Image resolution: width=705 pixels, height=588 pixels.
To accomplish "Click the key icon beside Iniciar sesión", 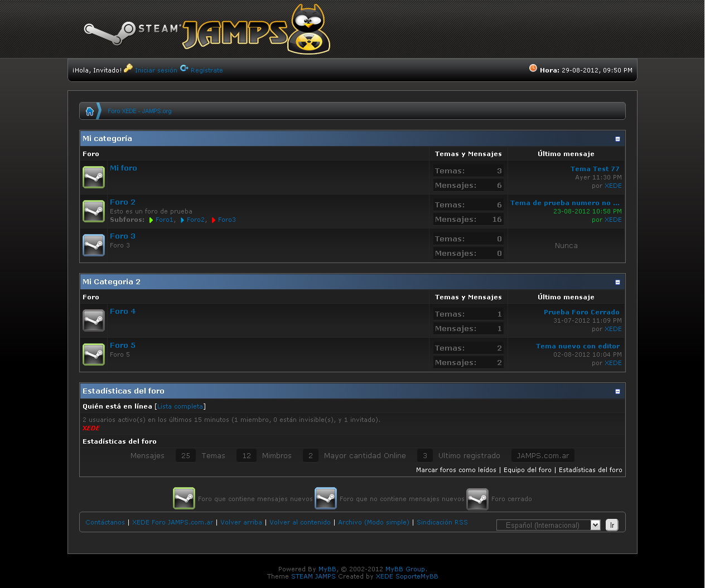I will [128, 69].
